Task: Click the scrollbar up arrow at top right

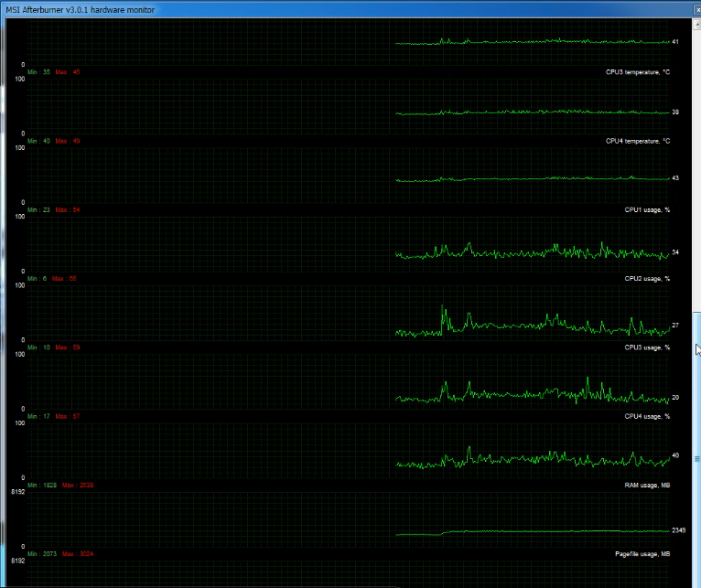Action: click(697, 24)
